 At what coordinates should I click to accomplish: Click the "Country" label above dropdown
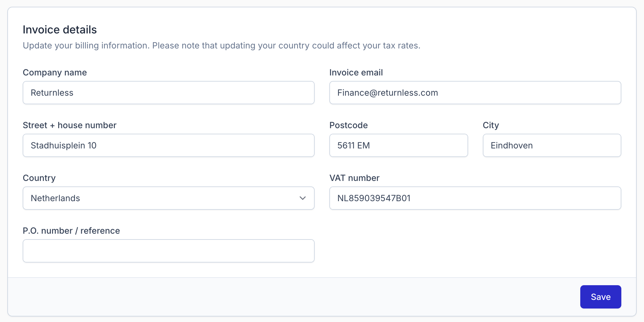[x=39, y=178]
